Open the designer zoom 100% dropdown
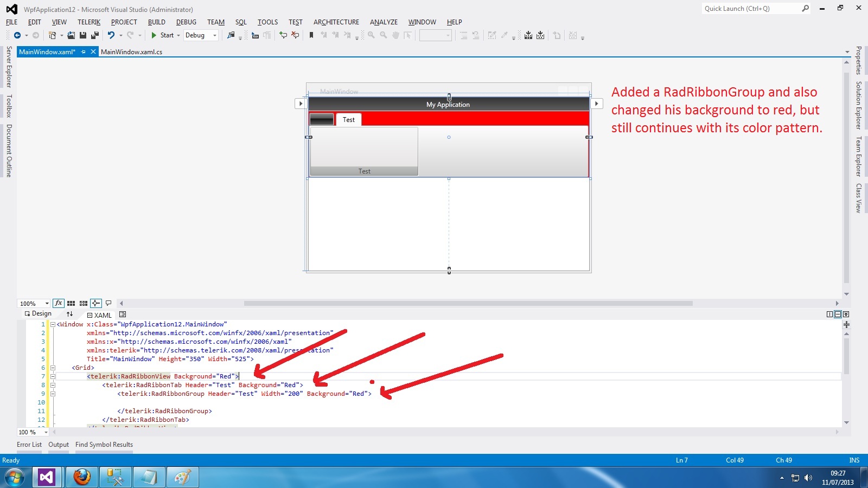The width and height of the screenshot is (868, 488). [x=34, y=304]
